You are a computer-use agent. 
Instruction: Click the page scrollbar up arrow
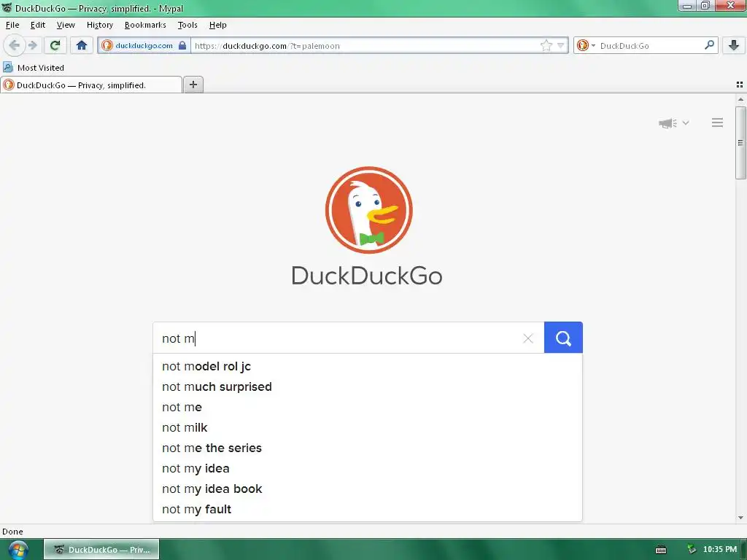(x=740, y=99)
